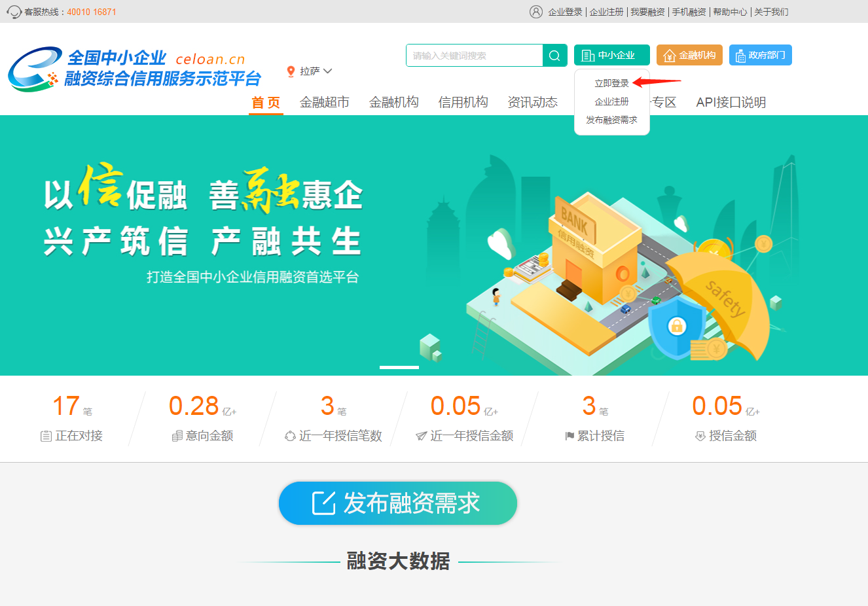Viewport: 868px width, 606px height.
Task: Click the 正在对接 clipboard icon
Action: coord(46,436)
